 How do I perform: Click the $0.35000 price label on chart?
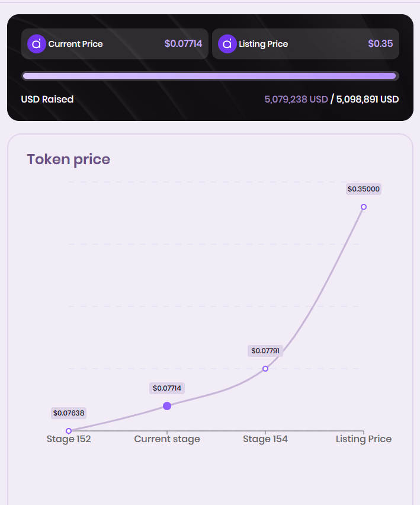[363, 188]
